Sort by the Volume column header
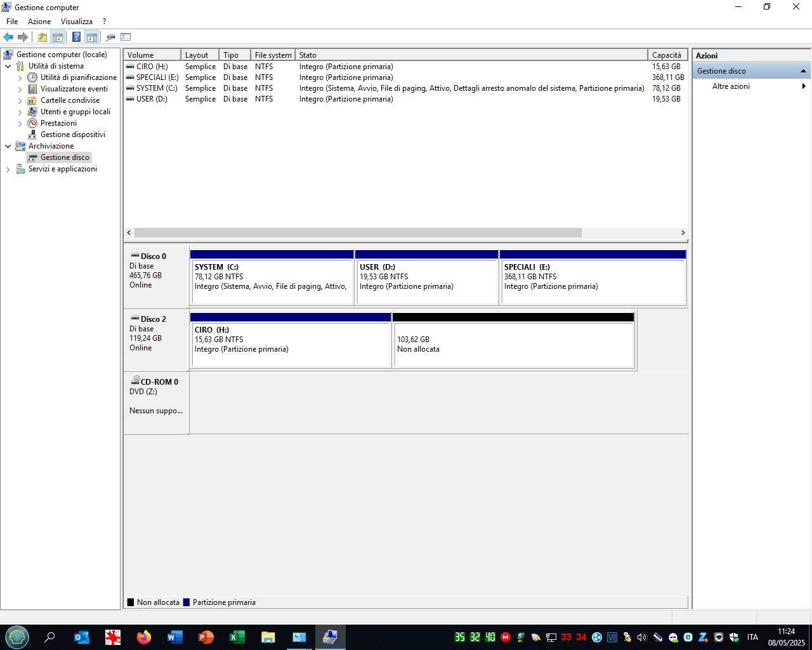Screen dimensions: 812x650 coord(152,55)
